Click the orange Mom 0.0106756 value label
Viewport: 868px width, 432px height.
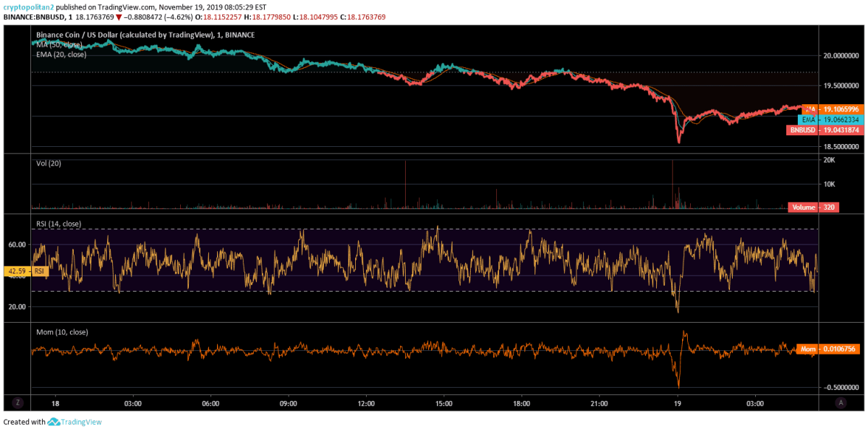tap(829, 350)
